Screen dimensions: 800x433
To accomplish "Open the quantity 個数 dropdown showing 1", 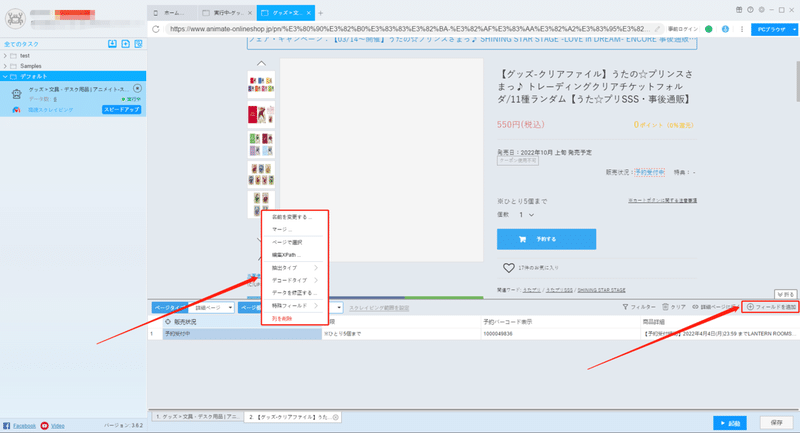I will coord(527,215).
